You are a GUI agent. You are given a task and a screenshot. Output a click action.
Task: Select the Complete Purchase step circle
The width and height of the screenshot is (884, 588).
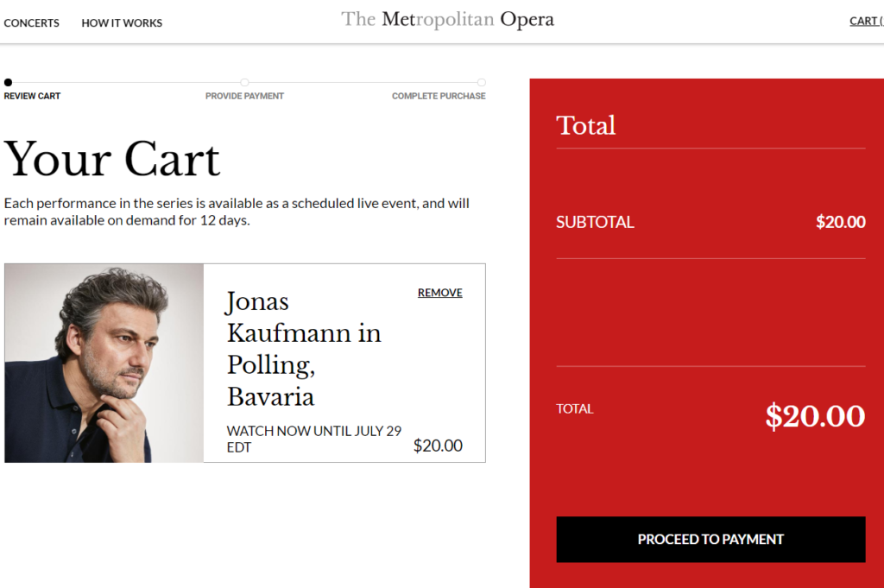click(x=482, y=82)
